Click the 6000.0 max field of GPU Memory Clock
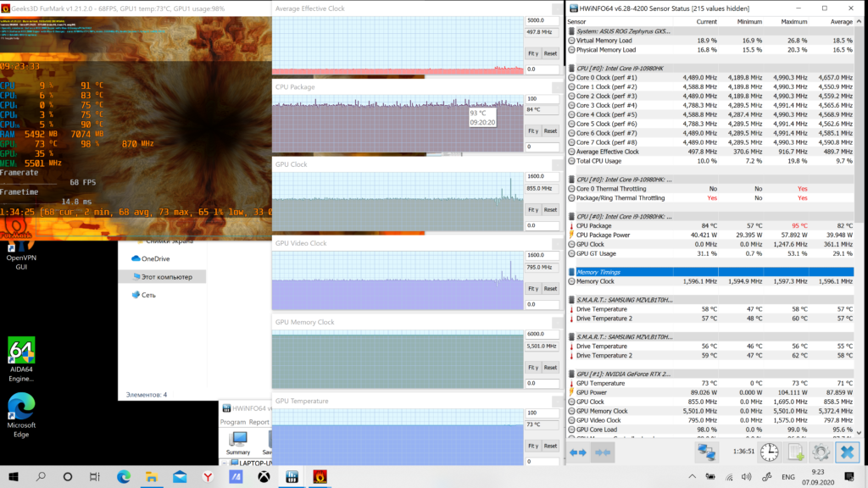868x488 pixels. click(542, 334)
